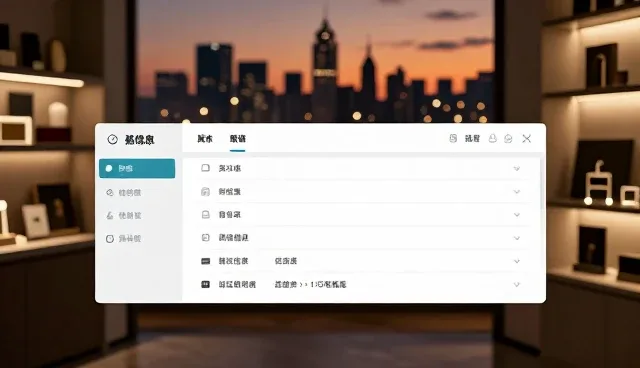This screenshot has width=640, height=368.
Task: Select the underlined second header tab
Action: pyautogui.click(x=238, y=139)
